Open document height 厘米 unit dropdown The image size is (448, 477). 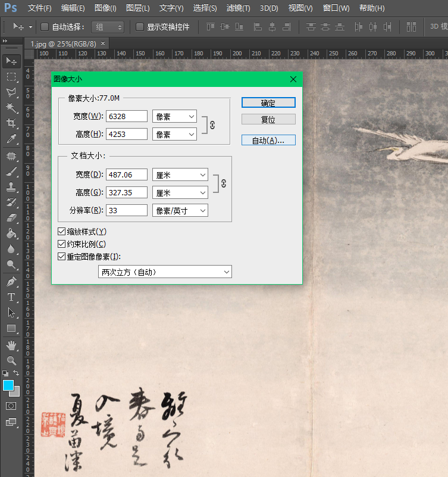(180, 192)
